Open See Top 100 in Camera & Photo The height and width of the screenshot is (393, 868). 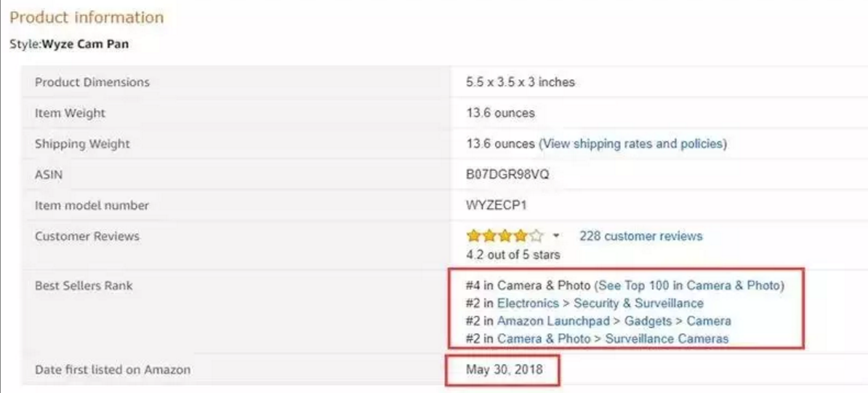click(689, 285)
